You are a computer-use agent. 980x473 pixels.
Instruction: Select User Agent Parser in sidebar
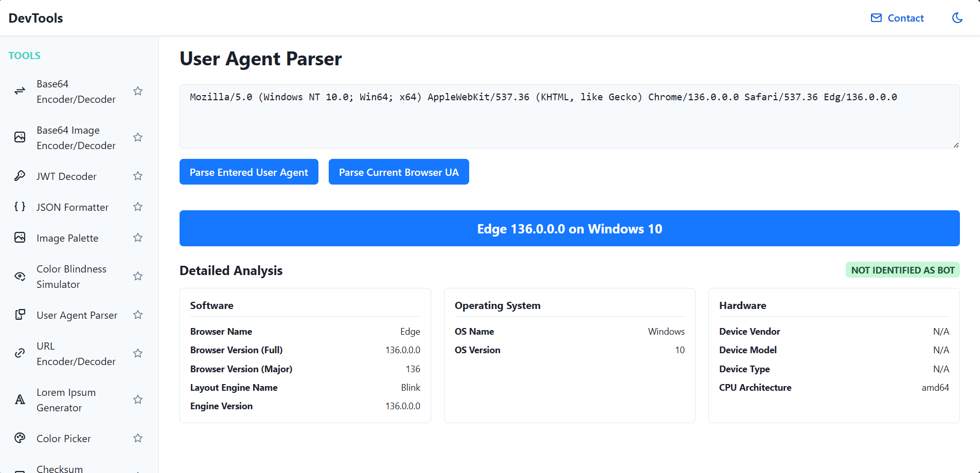[77, 315]
